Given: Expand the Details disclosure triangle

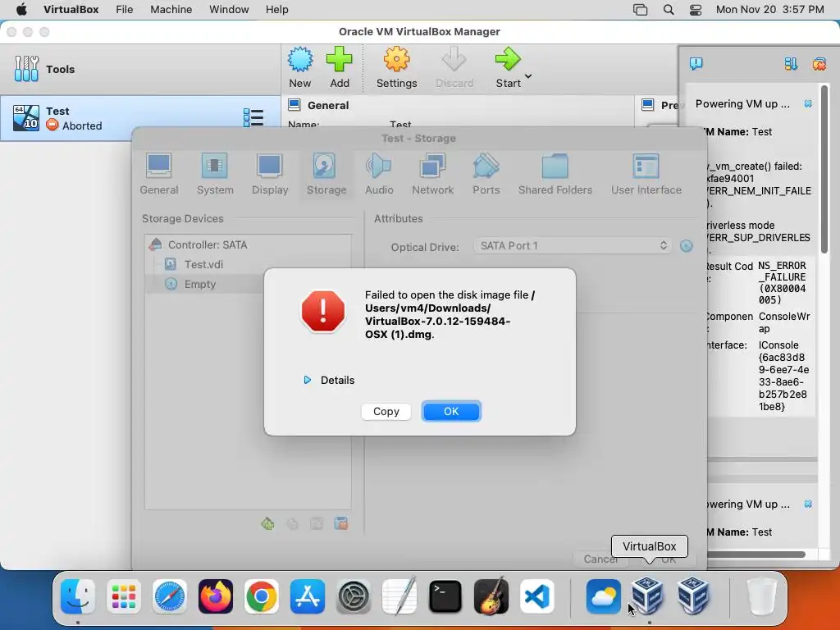Looking at the screenshot, I should (308, 380).
